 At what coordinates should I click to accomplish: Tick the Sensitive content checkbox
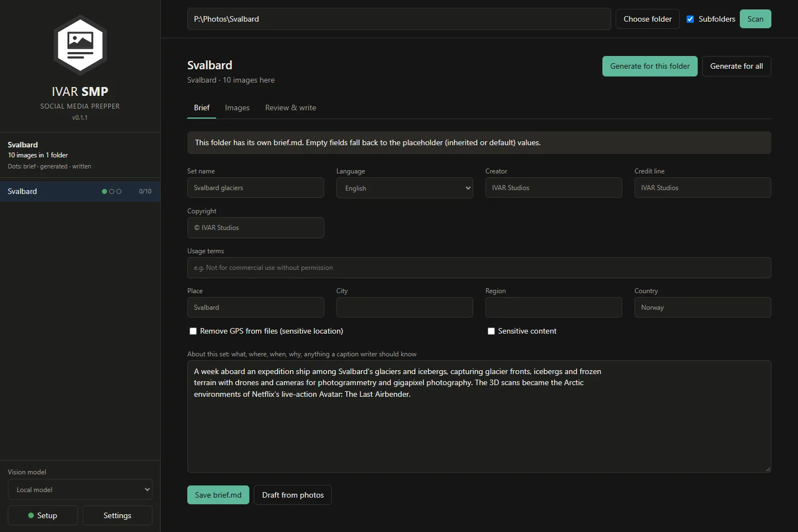click(x=491, y=331)
